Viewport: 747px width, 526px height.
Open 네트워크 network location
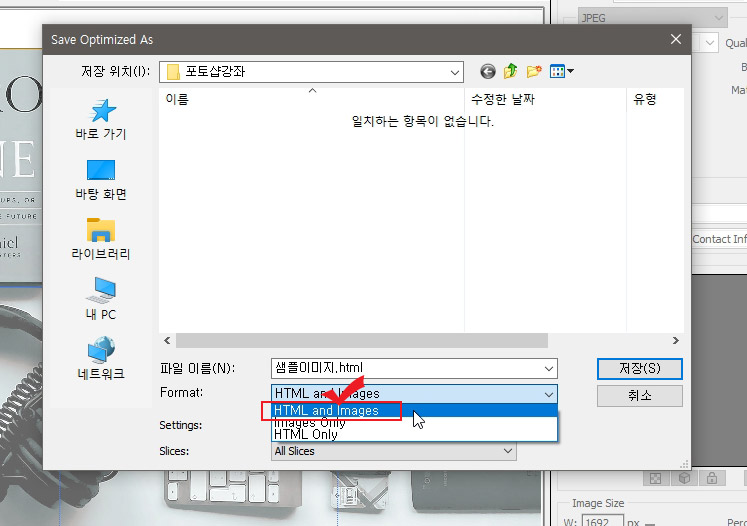[101, 358]
